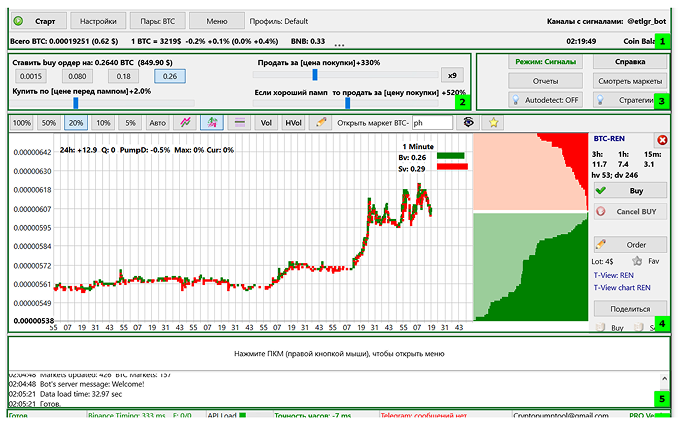Open the T-View chart REN link
Screen dimensions: 680x422
point(621,287)
